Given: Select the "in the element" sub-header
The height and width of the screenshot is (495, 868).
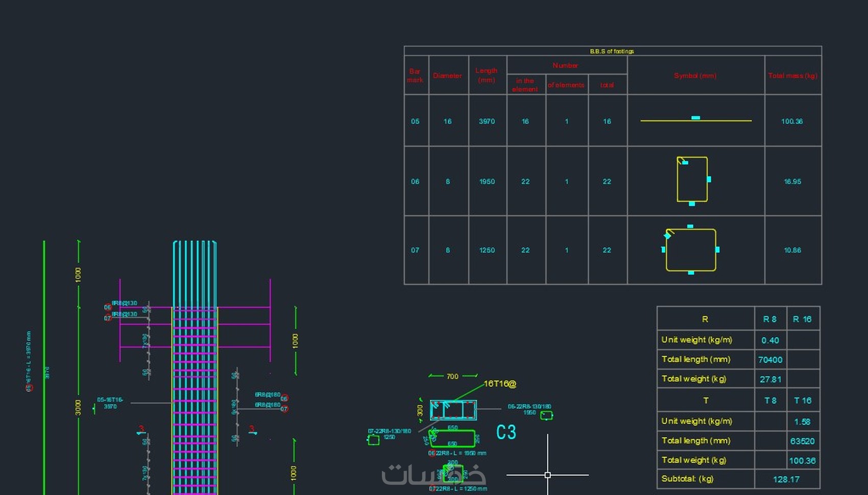Looking at the screenshot, I should coord(525,85).
